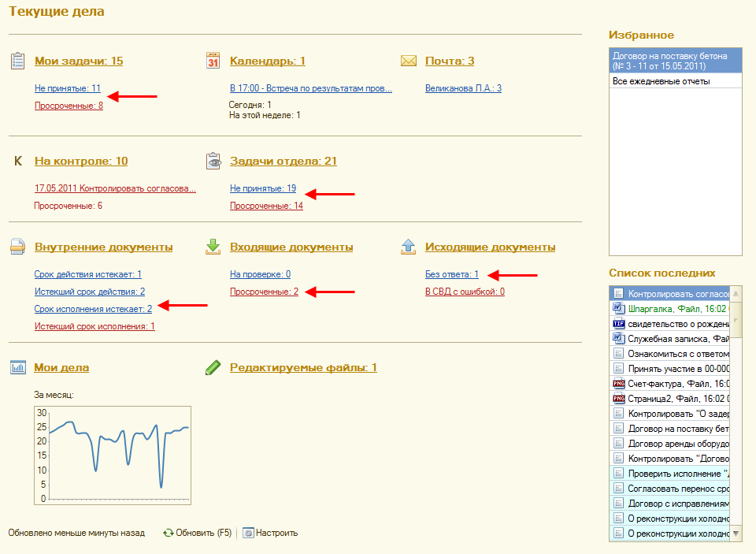Click the K icon beside На контроле
Screen dimensions: 756x554
pyautogui.click(x=17, y=161)
